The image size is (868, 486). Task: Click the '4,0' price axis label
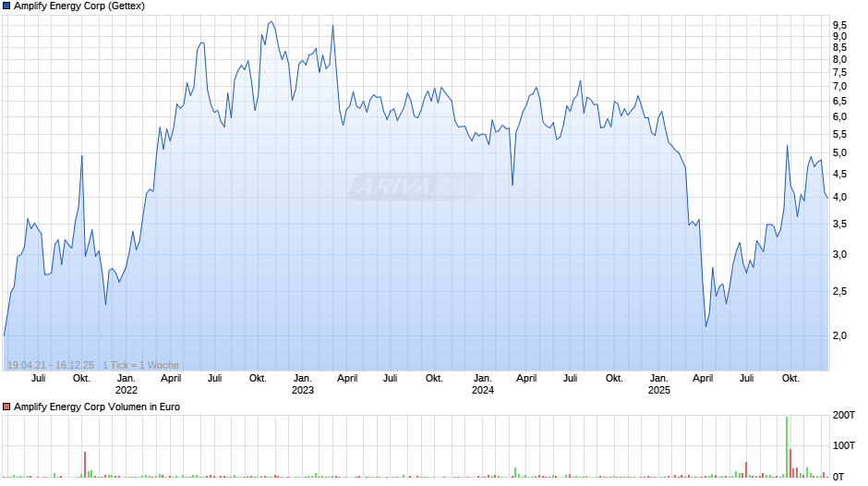pos(839,198)
